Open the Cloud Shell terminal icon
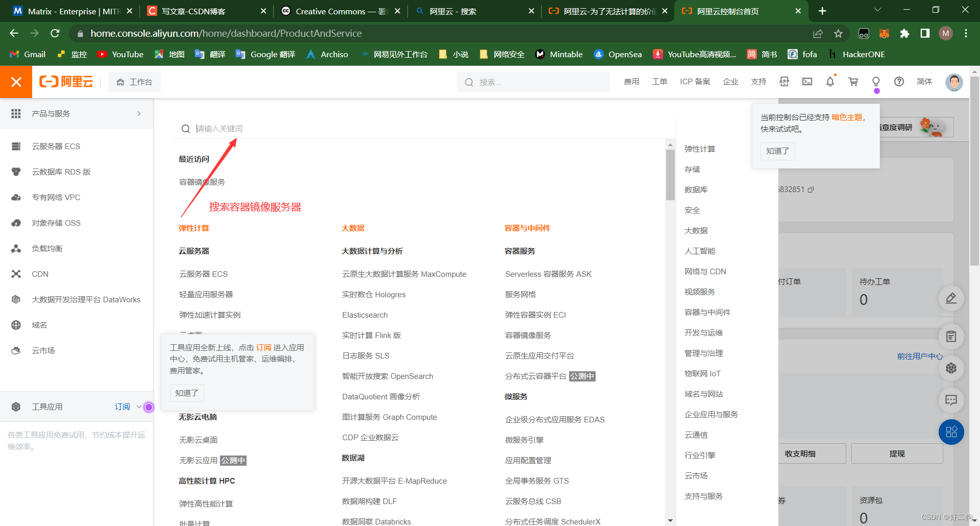The width and height of the screenshot is (980, 526). click(x=807, y=82)
